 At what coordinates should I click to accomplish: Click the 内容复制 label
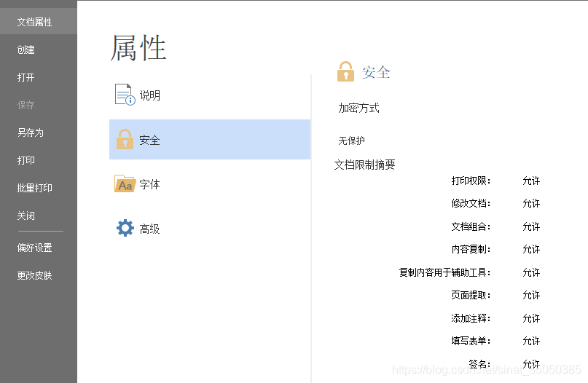(471, 249)
